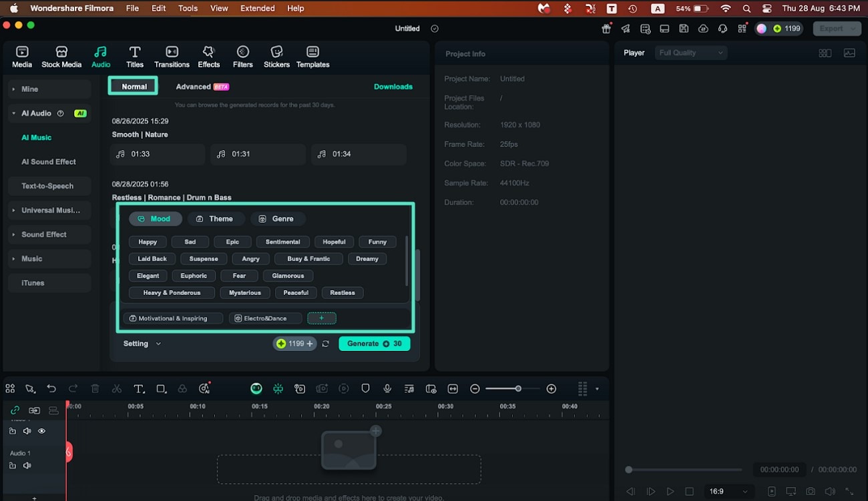Open macOS Control Center icon
Screen dimensions: 868x501
click(767, 9)
